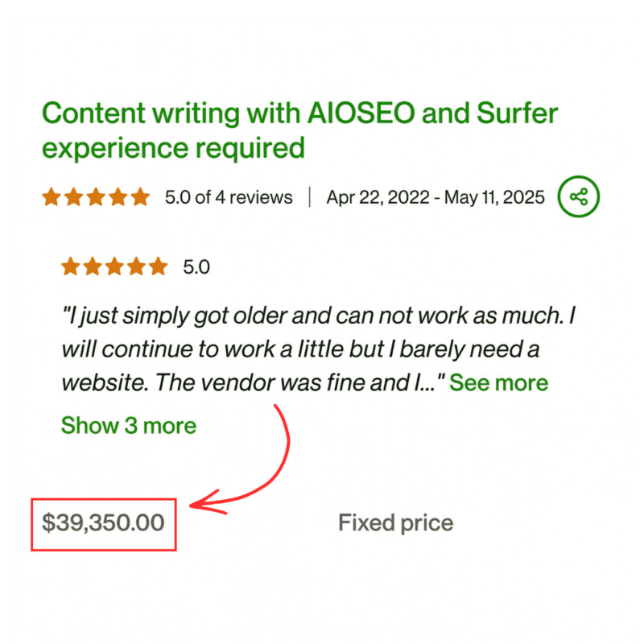Click second star of the overall job rating
This screenshot has height=644, width=644.
(x=75, y=196)
